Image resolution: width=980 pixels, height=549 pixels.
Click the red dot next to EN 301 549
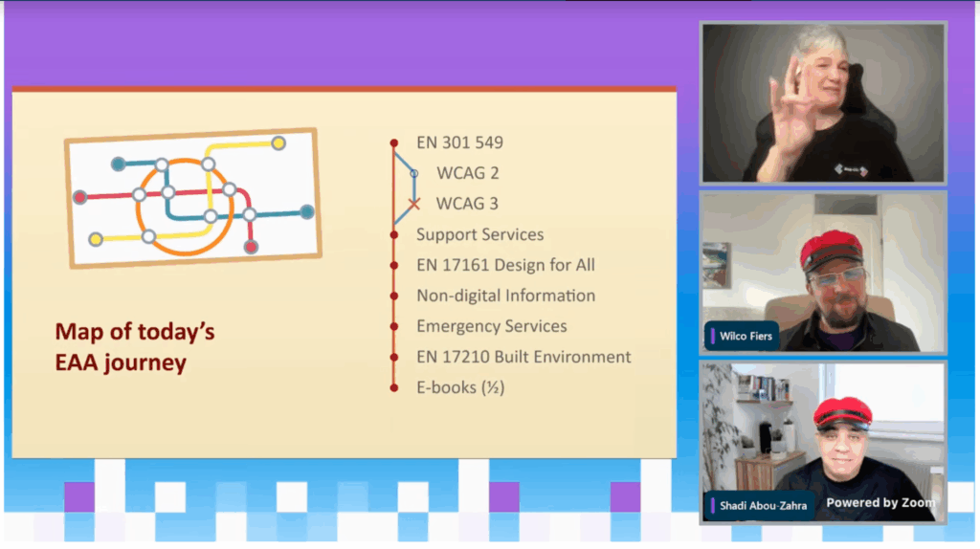click(393, 143)
